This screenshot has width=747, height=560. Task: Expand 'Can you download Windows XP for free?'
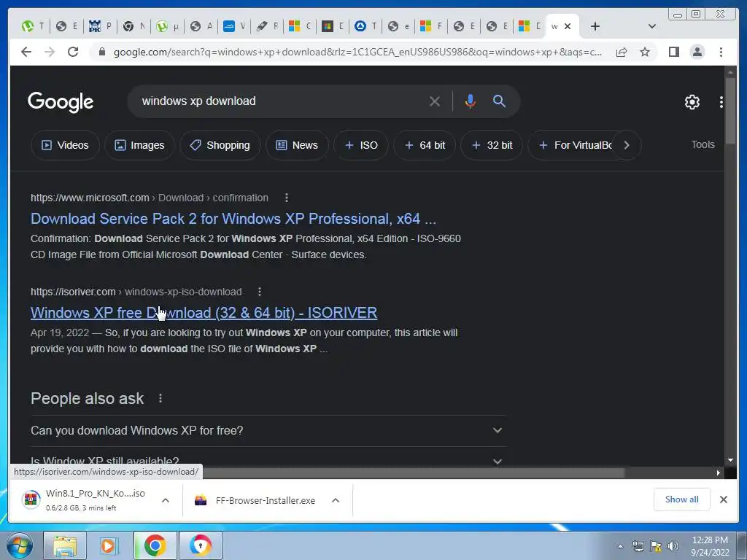click(268, 430)
